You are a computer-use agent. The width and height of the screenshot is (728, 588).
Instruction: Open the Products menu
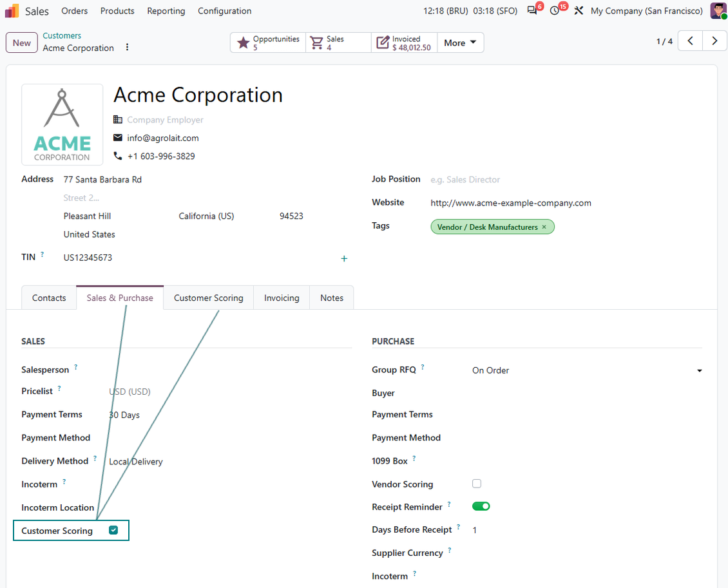click(x=117, y=11)
